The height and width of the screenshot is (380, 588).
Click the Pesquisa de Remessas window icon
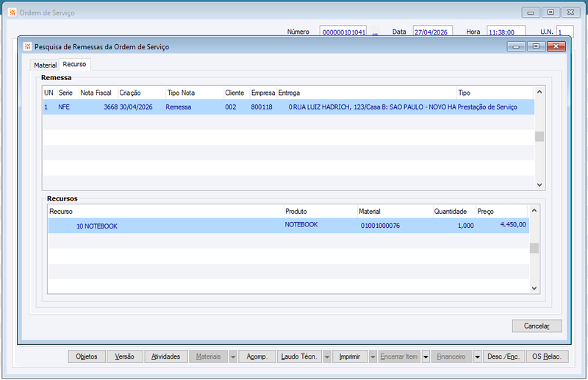27,46
